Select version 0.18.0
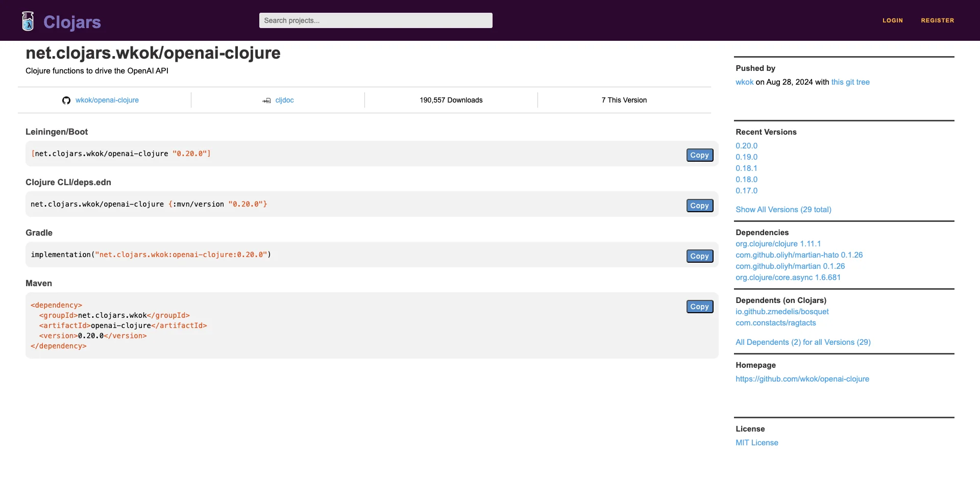 tap(746, 180)
